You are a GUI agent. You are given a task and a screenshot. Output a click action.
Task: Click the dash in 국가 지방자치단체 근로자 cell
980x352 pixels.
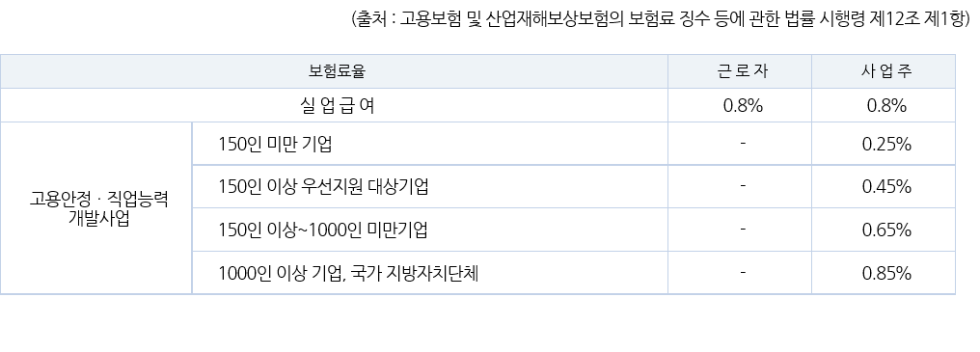tap(743, 273)
